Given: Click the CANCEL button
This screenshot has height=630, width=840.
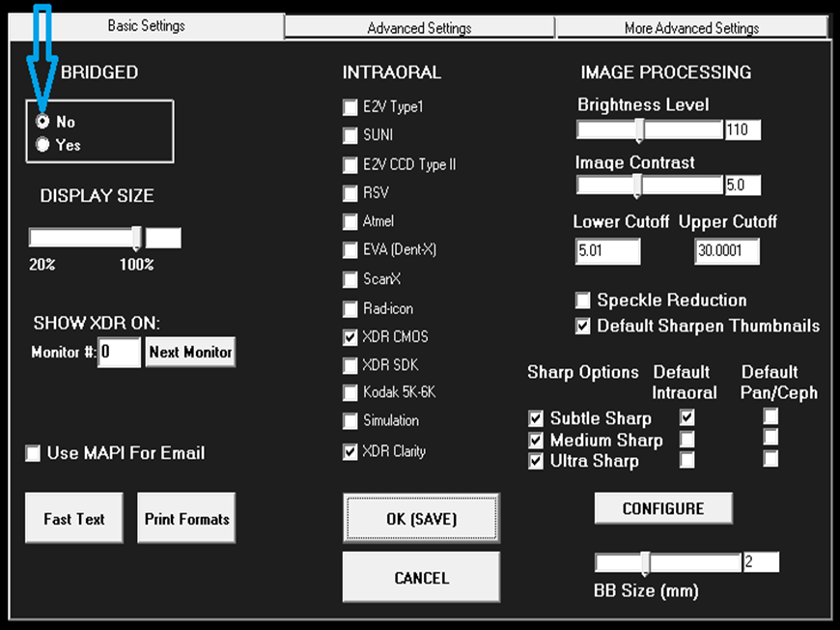Looking at the screenshot, I should (422, 578).
